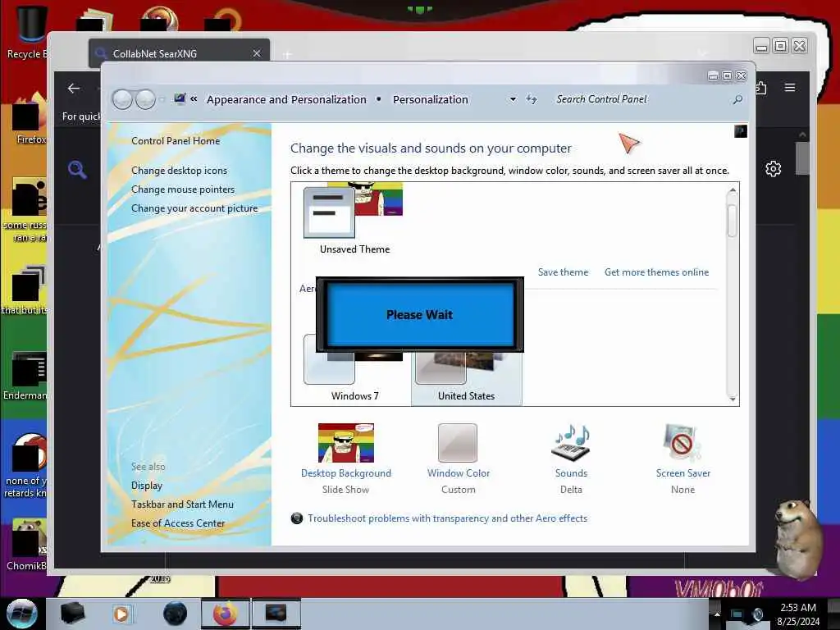
Task: Click the SearXNG magnifier icon in Firefox
Action: (x=77, y=170)
